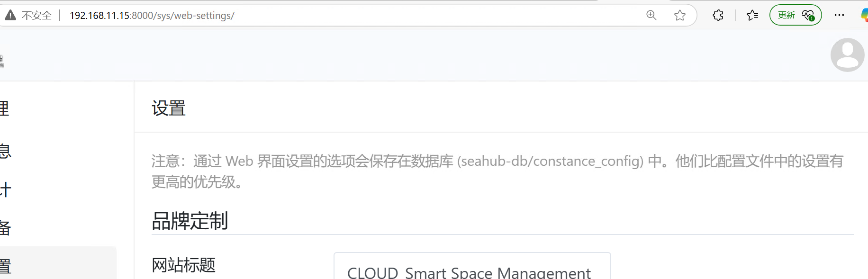Open the browser extensions puzzle icon
The height and width of the screenshot is (279, 868).
tap(718, 15)
